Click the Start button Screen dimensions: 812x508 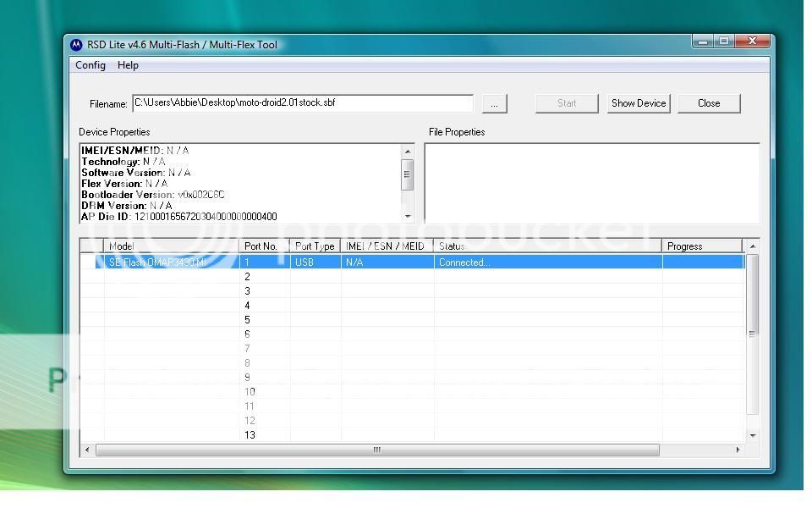tap(567, 103)
